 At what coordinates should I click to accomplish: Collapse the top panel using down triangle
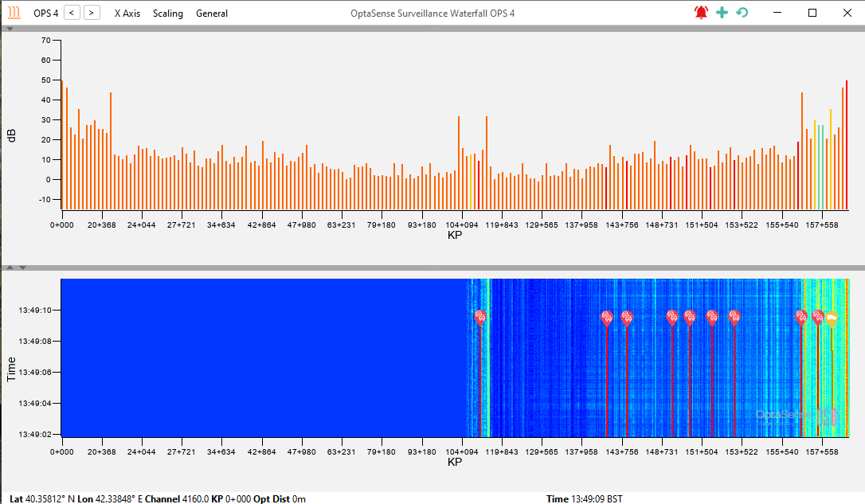pos(10,29)
